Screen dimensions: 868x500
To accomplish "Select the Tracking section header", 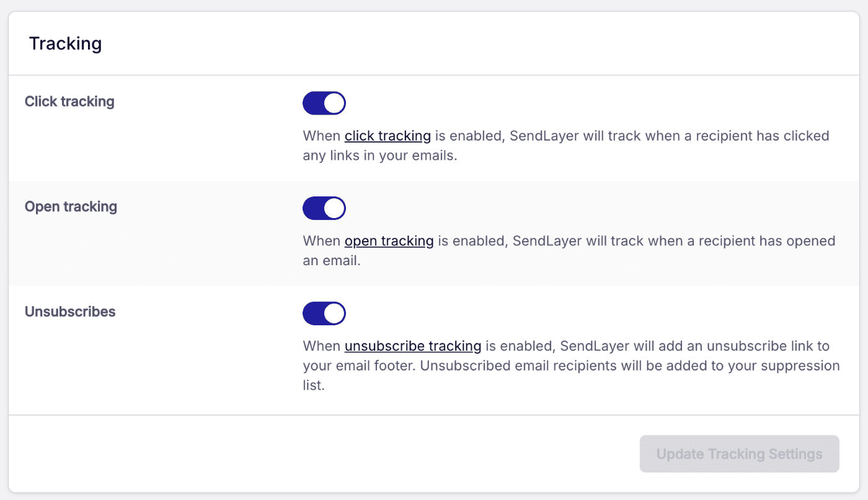I will pos(65,43).
